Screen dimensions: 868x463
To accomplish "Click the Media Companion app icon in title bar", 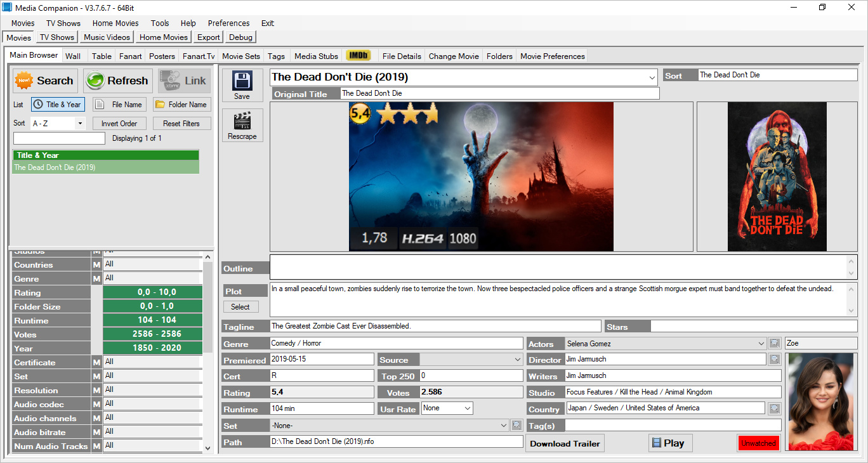I will [8, 7].
